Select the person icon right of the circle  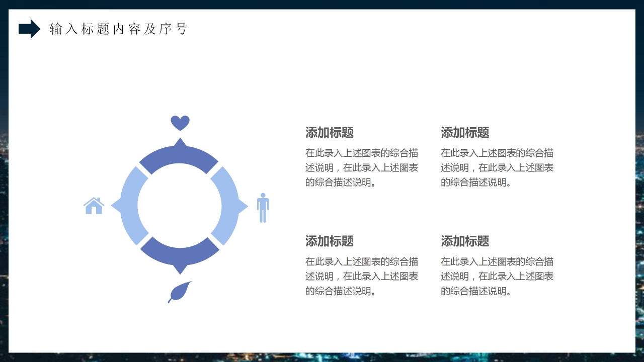[x=263, y=206]
